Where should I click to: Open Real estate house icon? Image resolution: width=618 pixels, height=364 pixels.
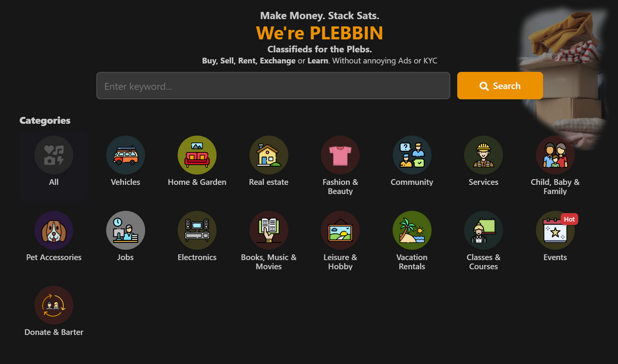point(268,155)
